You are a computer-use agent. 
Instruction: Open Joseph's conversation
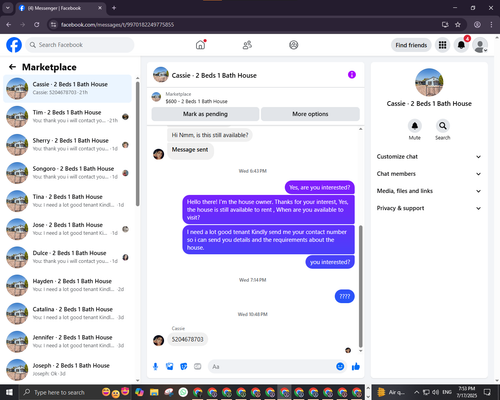click(67, 370)
